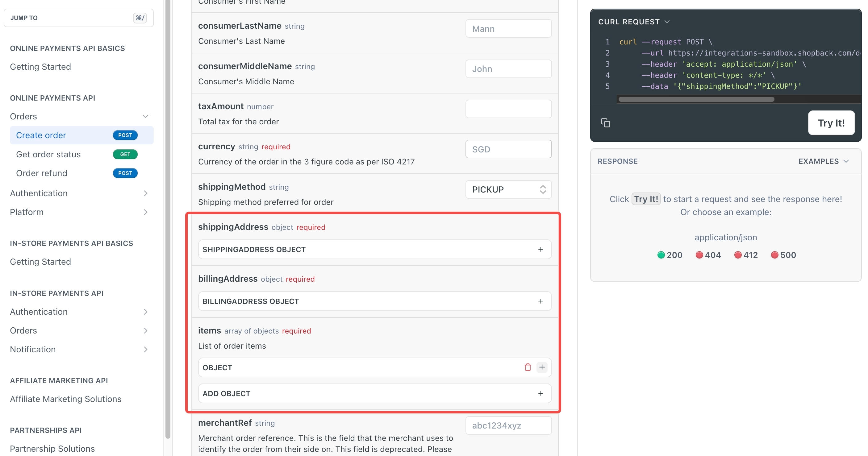
Task: Open Order refund endpoint
Action: point(42,173)
